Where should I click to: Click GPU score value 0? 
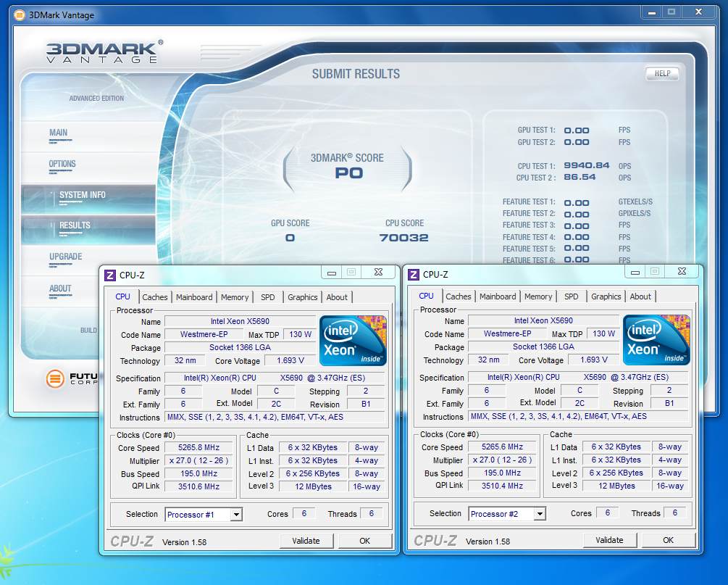click(290, 238)
